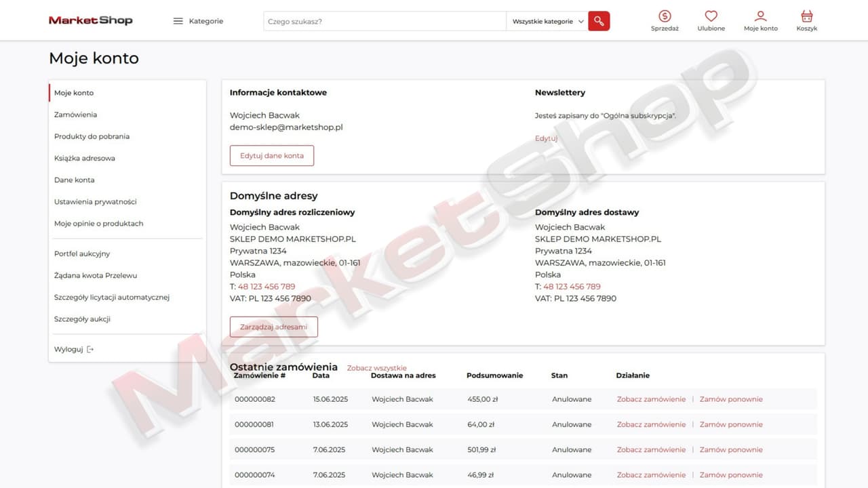Viewport: 868px width, 488px height.
Task: Select Zamówienia in the sidebar
Action: (x=75, y=115)
